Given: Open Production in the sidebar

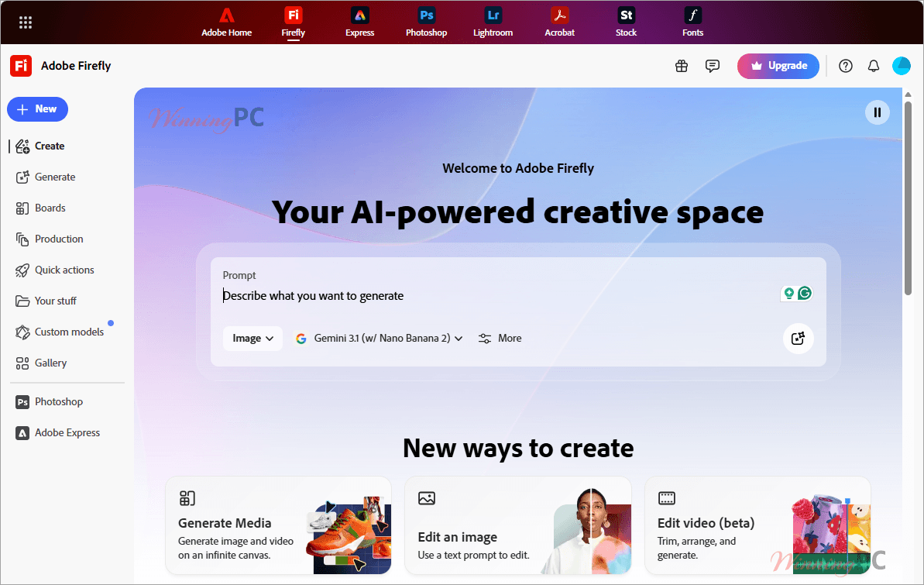Looking at the screenshot, I should pyautogui.click(x=49, y=239).
